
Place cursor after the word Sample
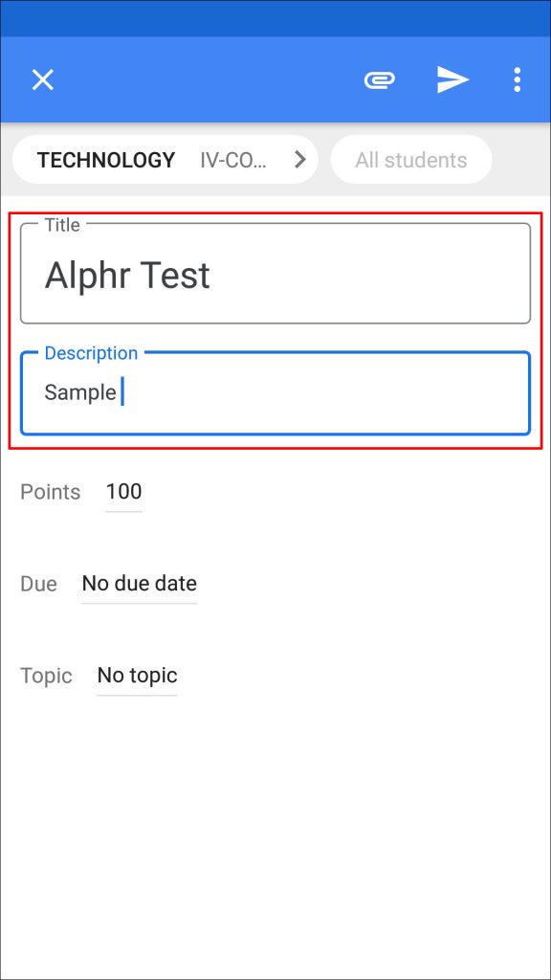[x=119, y=392]
